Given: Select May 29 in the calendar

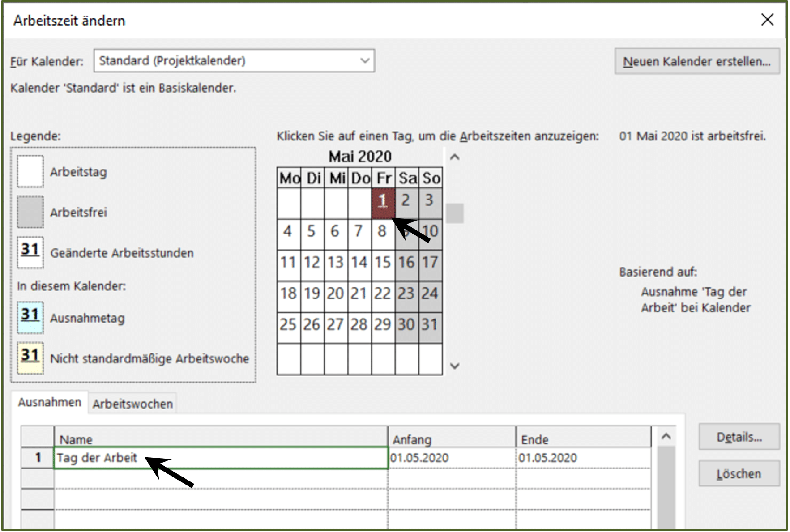Looking at the screenshot, I should point(383,328).
